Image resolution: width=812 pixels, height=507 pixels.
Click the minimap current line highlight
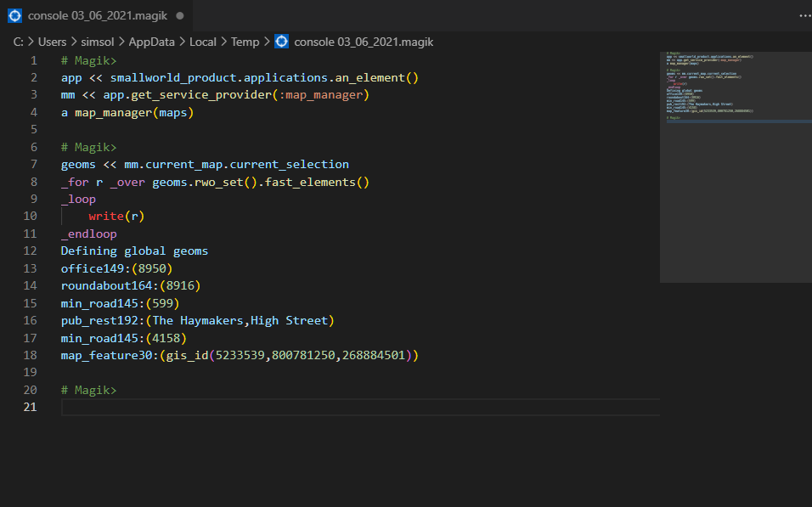[739, 121]
